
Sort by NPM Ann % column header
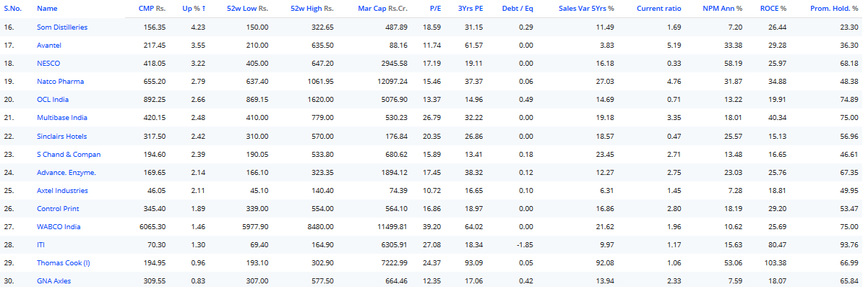click(723, 9)
